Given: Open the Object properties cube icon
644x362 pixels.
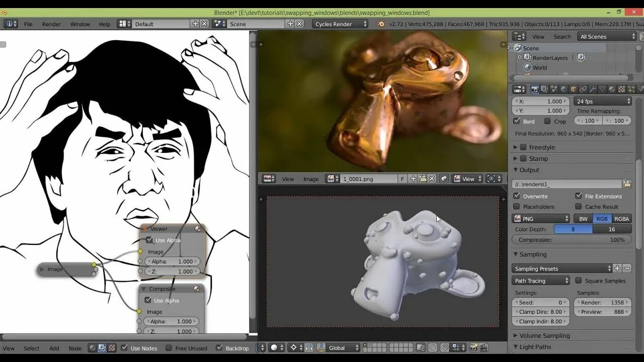Looking at the screenshot, I should pos(574,89).
